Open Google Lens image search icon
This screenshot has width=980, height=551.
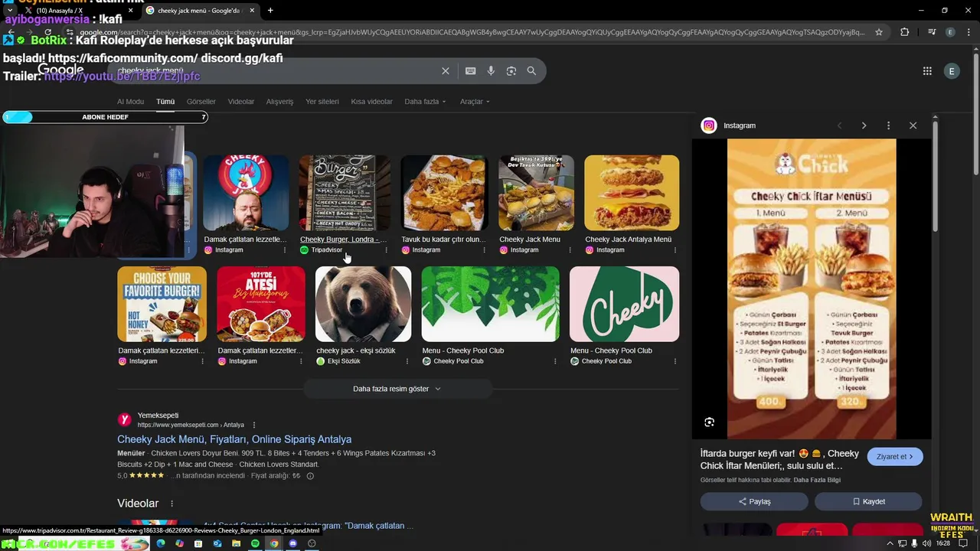[511, 71]
